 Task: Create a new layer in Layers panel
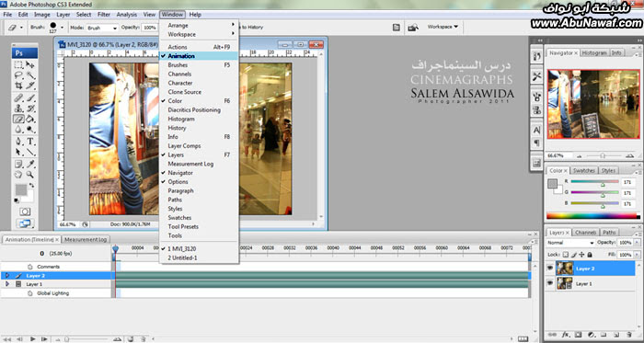[617, 335]
